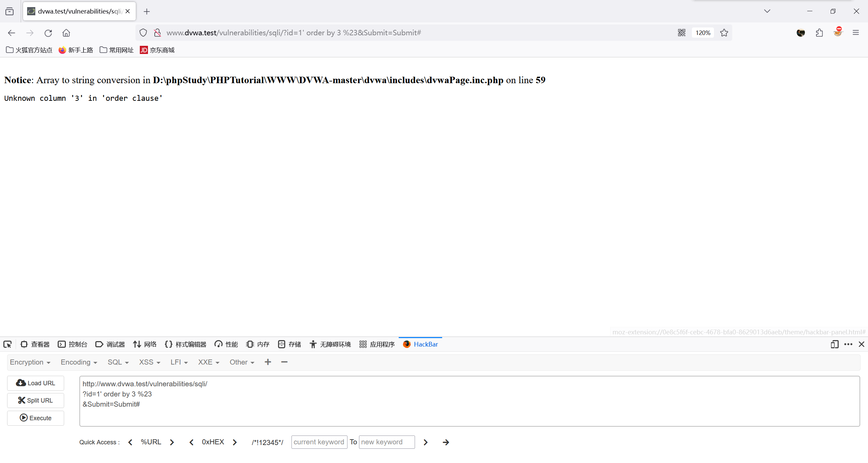
Task: Click the Execute button
Action: [36, 418]
